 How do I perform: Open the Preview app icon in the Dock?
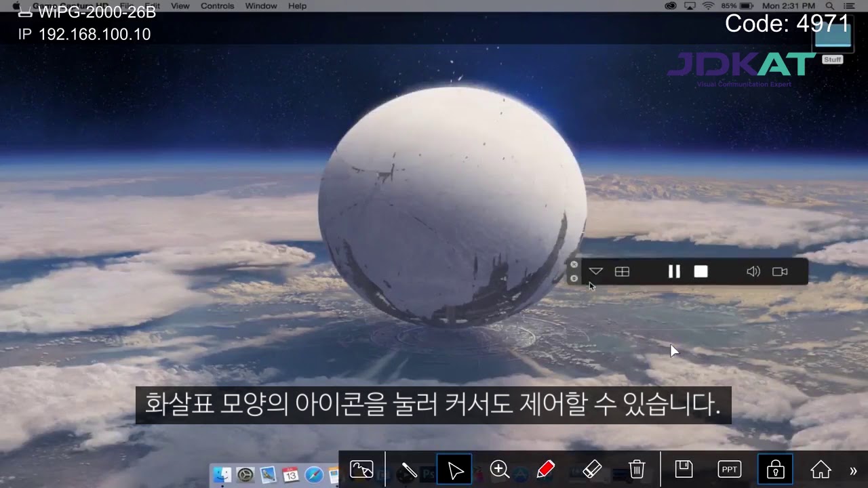coord(268,475)
